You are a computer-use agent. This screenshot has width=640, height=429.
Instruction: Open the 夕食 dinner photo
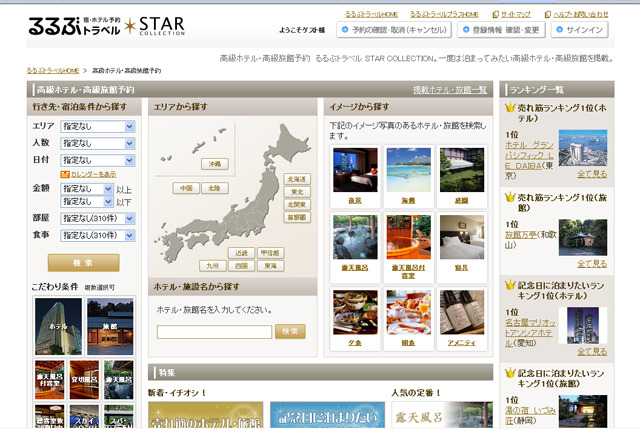355,312
